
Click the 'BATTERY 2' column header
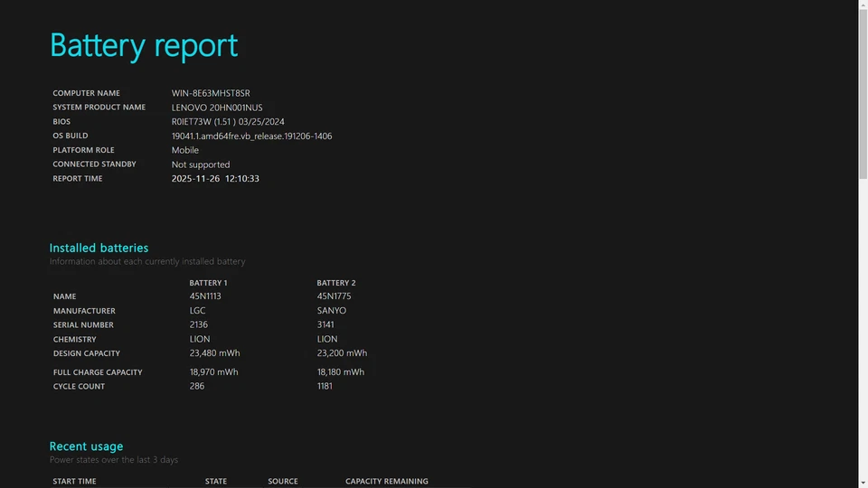coord(336,283)
